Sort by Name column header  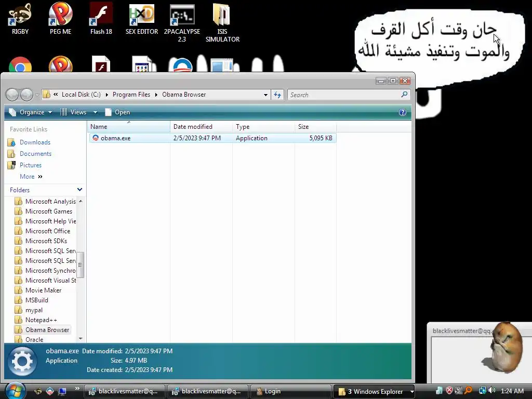coord(129,127)
